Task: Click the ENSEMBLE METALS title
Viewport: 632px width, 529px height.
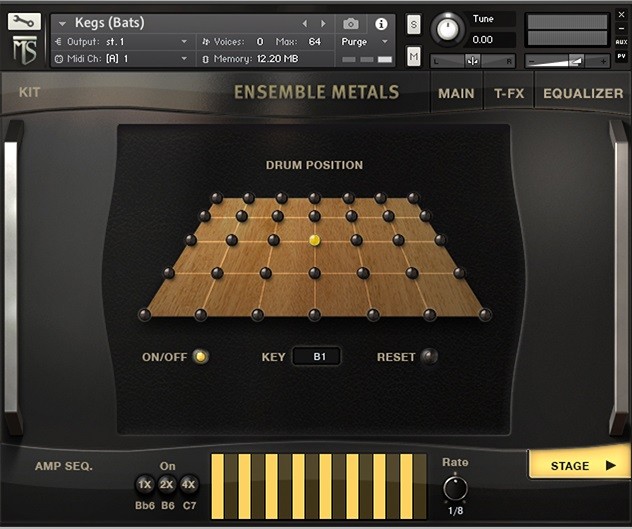Action: [x=316, y=92]
